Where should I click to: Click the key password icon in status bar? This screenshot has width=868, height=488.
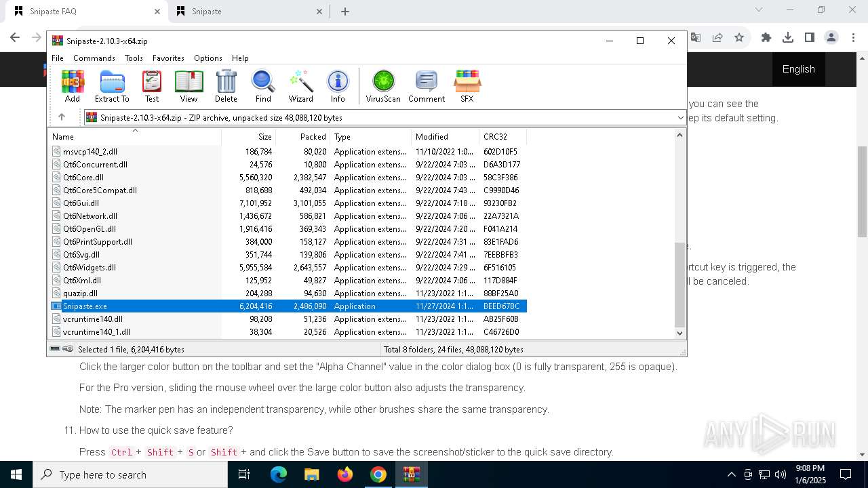[x=68, y=349]
